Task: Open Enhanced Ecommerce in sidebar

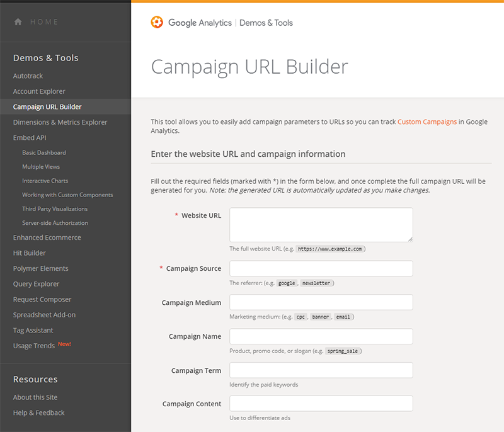Action: (x=47, y=237)
